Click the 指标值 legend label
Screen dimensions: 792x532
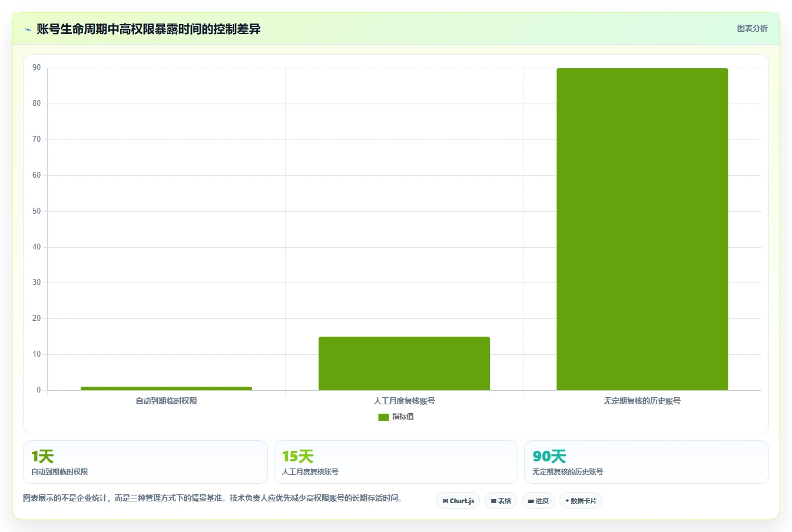(x=403, y=417)
